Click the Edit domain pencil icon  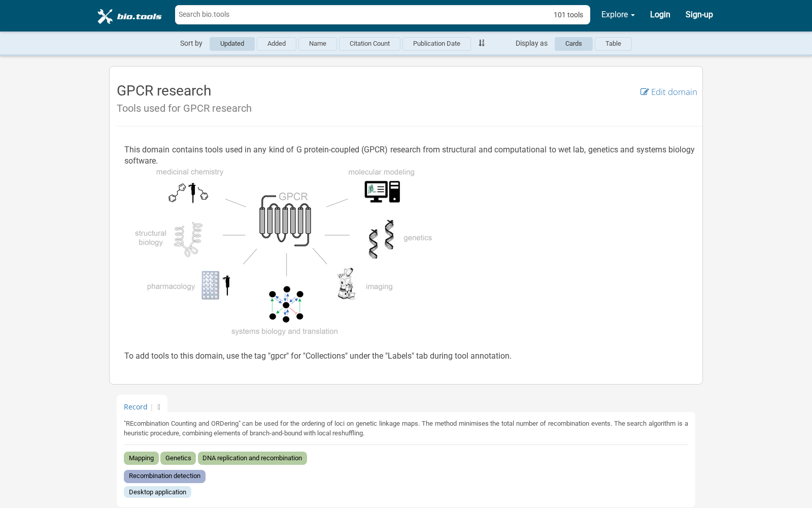645,92
